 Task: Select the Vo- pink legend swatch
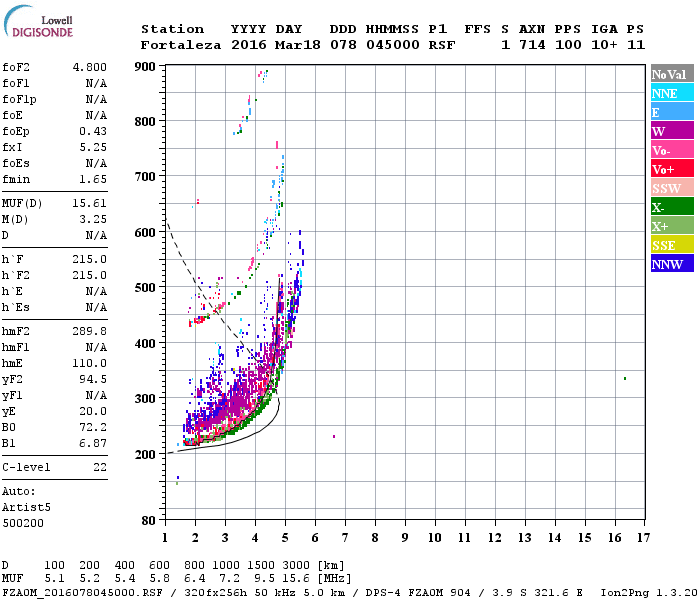(672, 150)
